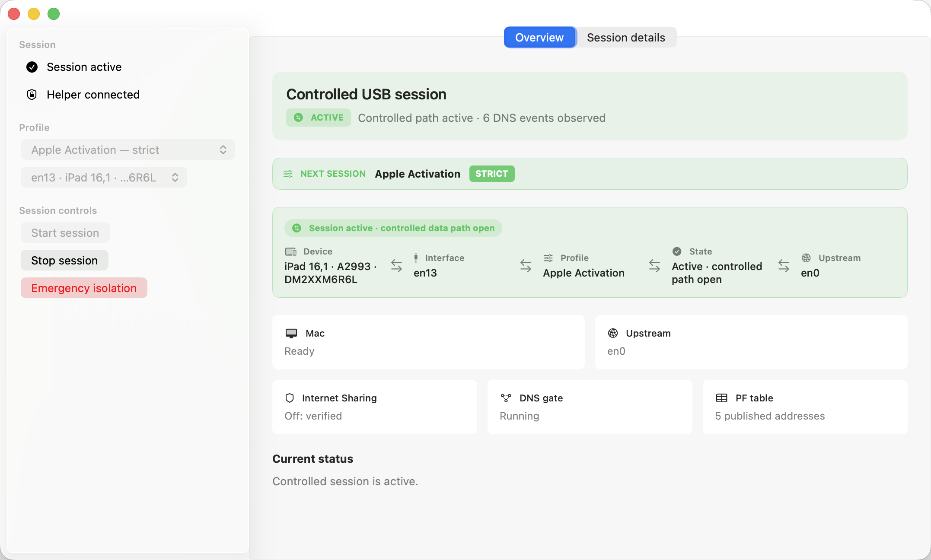Click 'Running' under DNS gate
Screen dimensions: 931x560
(x=520, y=416)
